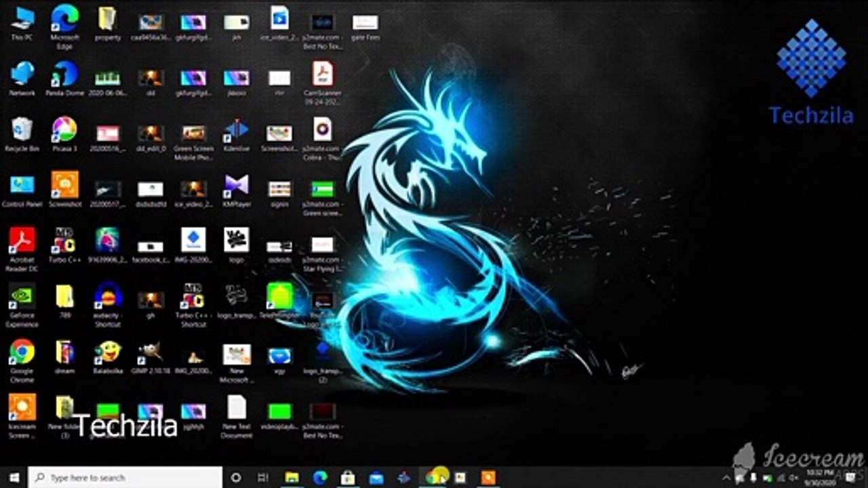Open the Mail app from the taskbar

pos(376,477)
